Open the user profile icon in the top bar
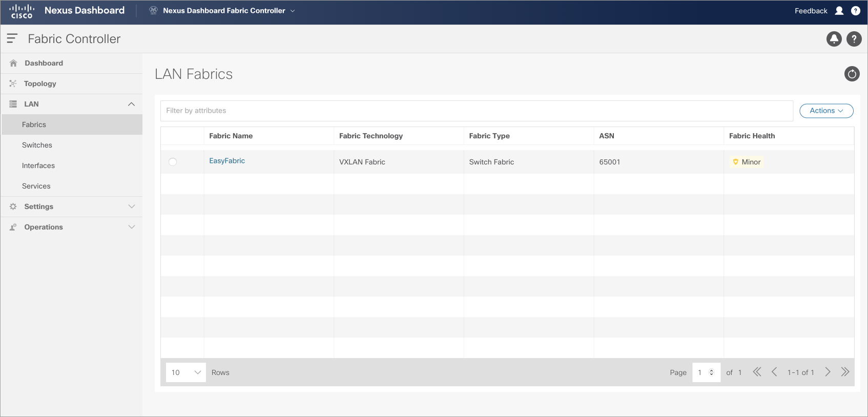 [839, 11]
